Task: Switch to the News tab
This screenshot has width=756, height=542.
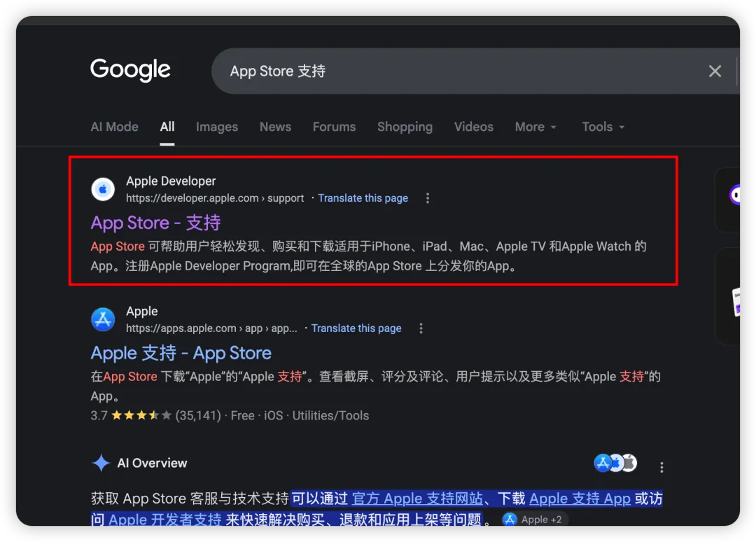Action: click(275, 127)
